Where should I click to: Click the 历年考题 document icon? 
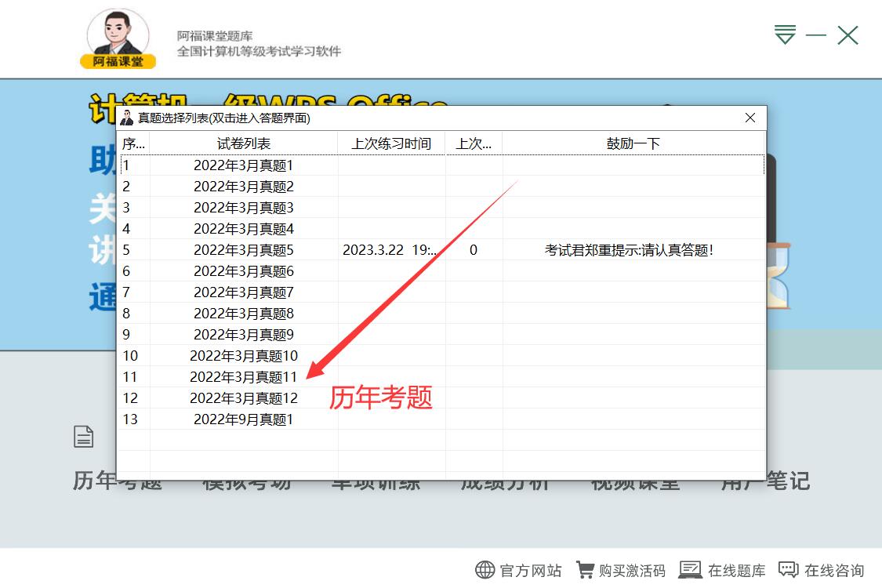click(x=83, y=437)
